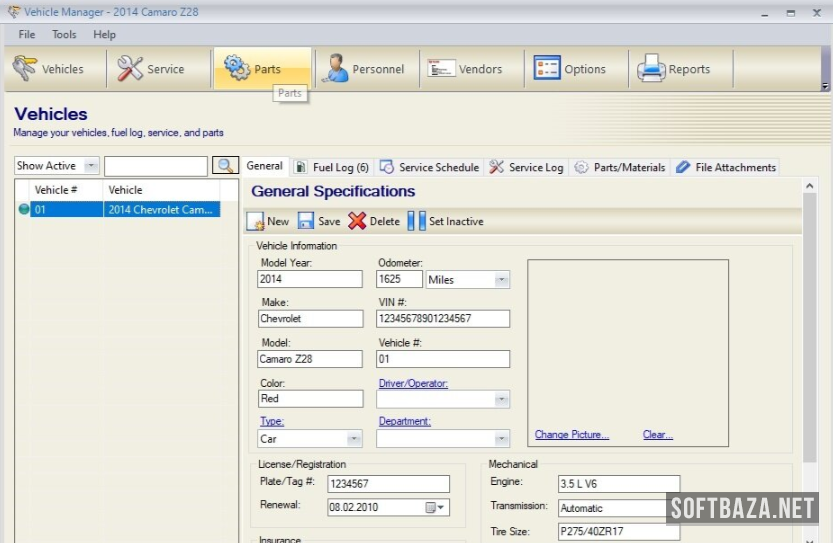This screenshot has width=833, height=543.
Task: Open the Parts gear toolbar button
Action: coord(253,69)
